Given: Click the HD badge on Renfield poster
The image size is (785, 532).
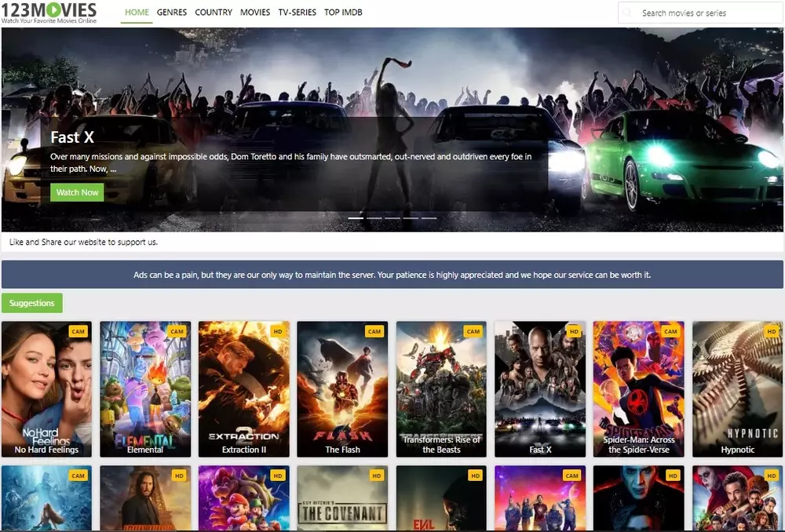Looking at the screenshot, I should (673, 476).
